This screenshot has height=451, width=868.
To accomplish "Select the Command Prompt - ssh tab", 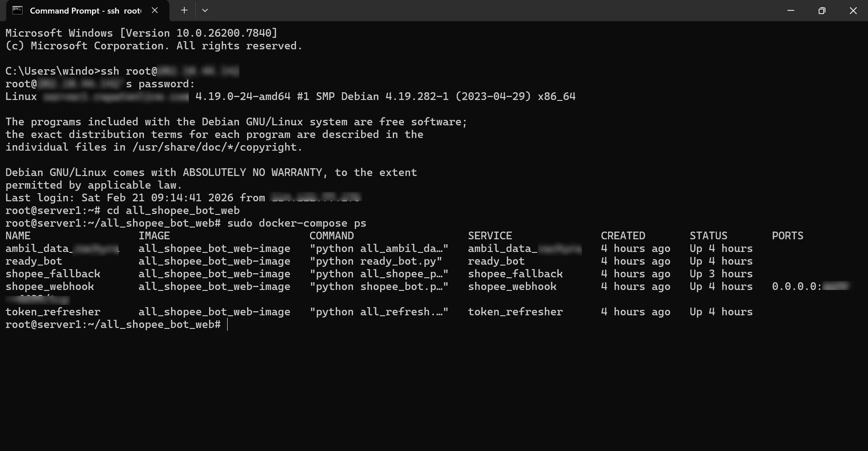I will point(85,10).
